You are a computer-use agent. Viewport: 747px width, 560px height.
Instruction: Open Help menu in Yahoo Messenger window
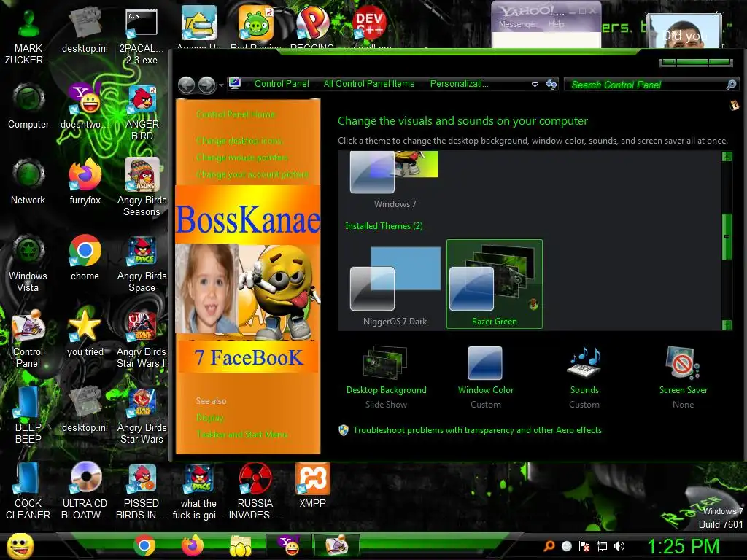coord(556,24)
